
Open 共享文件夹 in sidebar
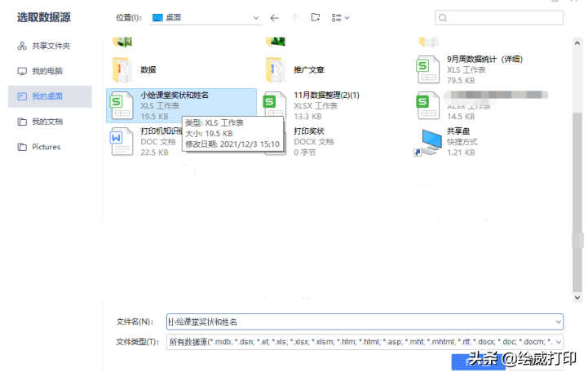coord(50,46)
